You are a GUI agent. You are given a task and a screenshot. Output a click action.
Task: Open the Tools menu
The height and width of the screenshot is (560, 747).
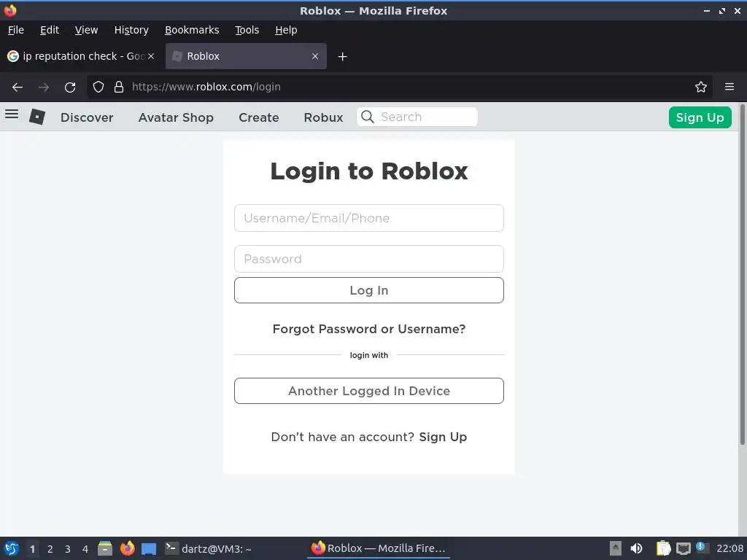pyautogui.click(x=247, y=30)
